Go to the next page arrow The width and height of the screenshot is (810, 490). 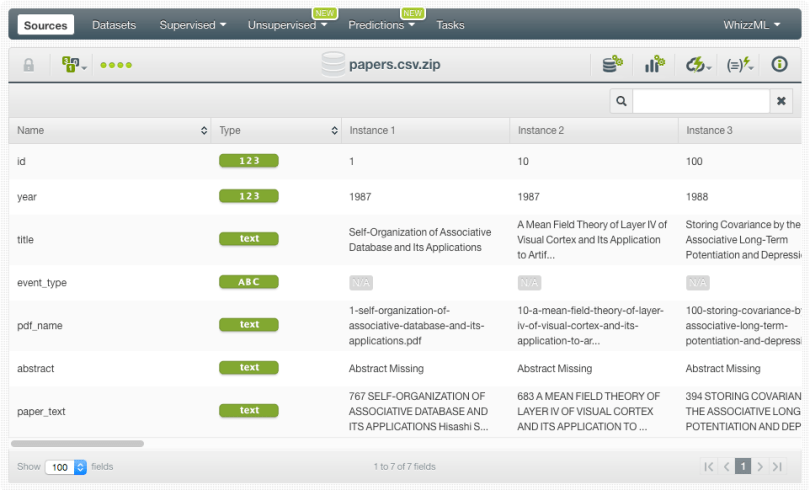coord(760,466)
